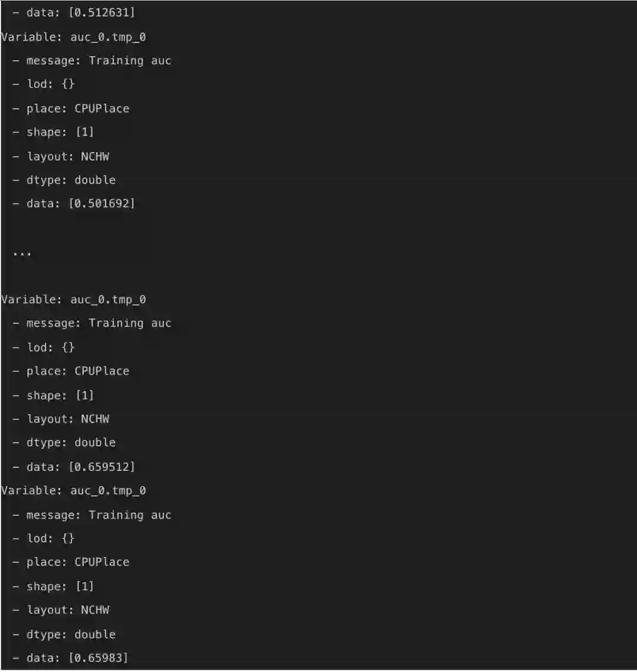
Task: Click "Training auc" message in the 0.501692 block
Action: [x=130, y=61]
